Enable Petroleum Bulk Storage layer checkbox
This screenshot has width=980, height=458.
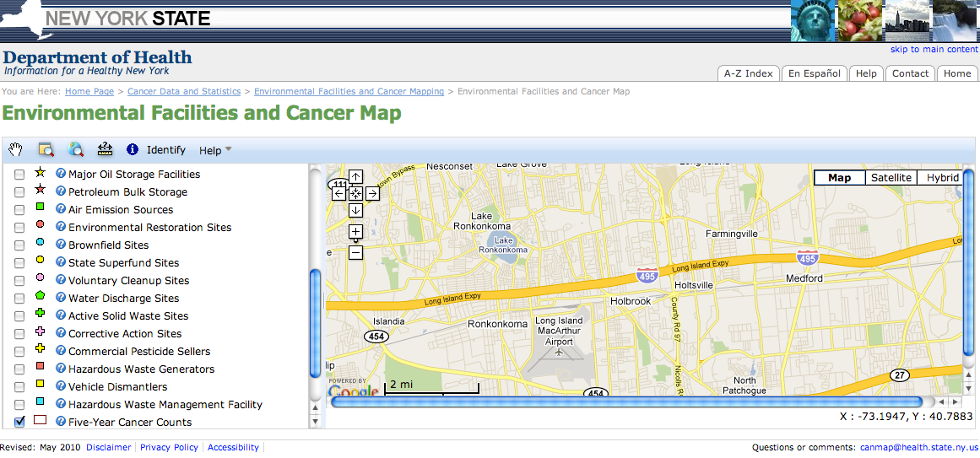pos(19,192)
